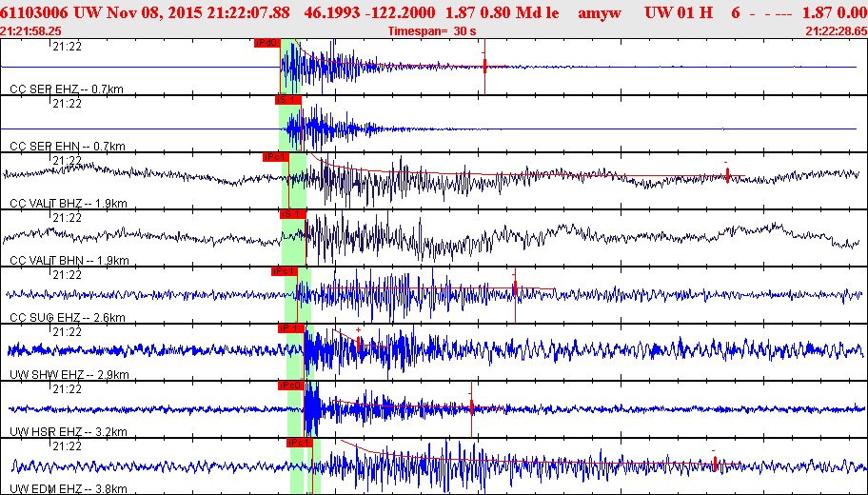Select the 'UW EDM EHZ -- 3.8km' channel label
Screen dimensions: 868x495
point(69,488)
